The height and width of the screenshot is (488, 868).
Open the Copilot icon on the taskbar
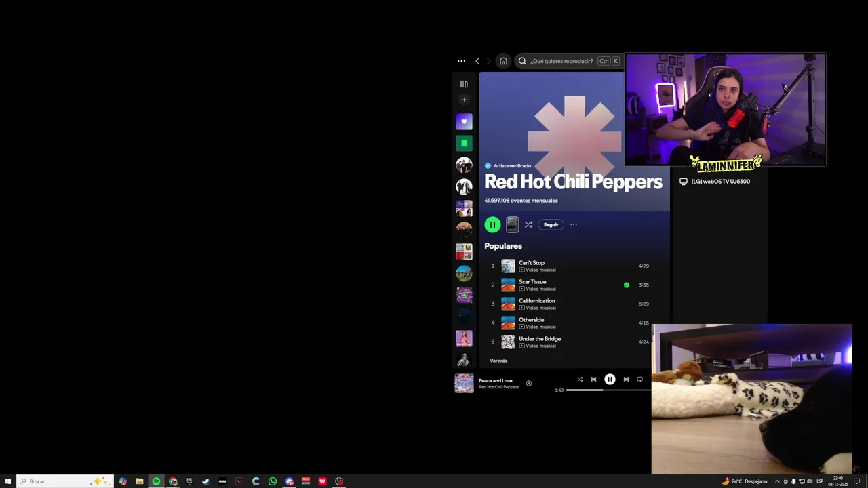[123, 481]
